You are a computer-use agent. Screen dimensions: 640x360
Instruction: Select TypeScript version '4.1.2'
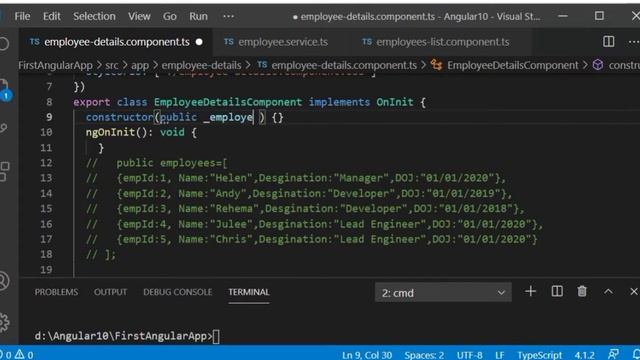click(x=584, y=355)
